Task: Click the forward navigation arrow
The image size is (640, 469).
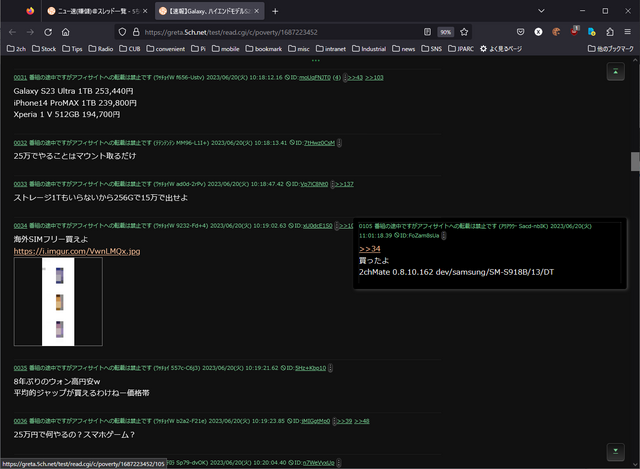Action: pos(30,32)
